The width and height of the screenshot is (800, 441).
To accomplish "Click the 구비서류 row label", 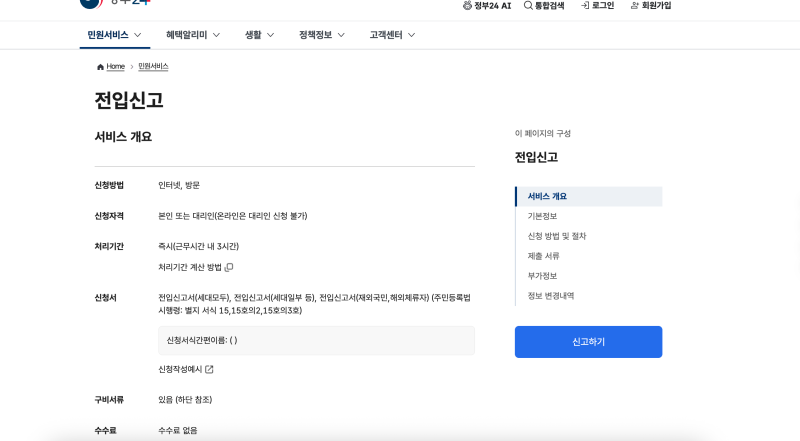I will point(109,400).
